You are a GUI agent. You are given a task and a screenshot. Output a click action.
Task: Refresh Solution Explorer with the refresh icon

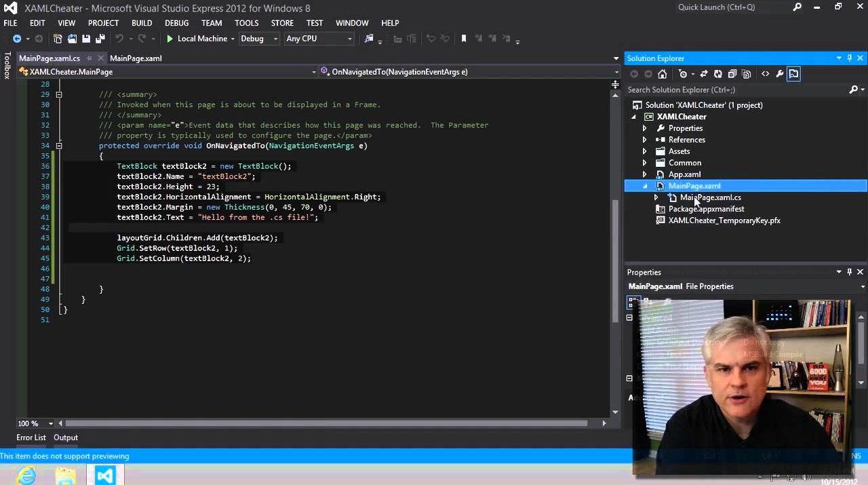click(x=718, y=74)
